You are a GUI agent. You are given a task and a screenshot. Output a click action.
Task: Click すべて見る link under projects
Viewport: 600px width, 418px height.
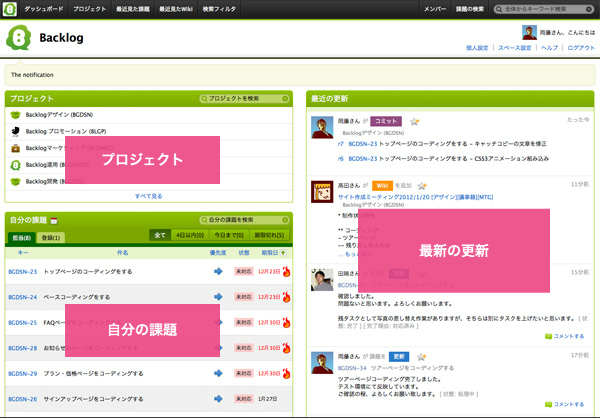(x=148, y=196)
